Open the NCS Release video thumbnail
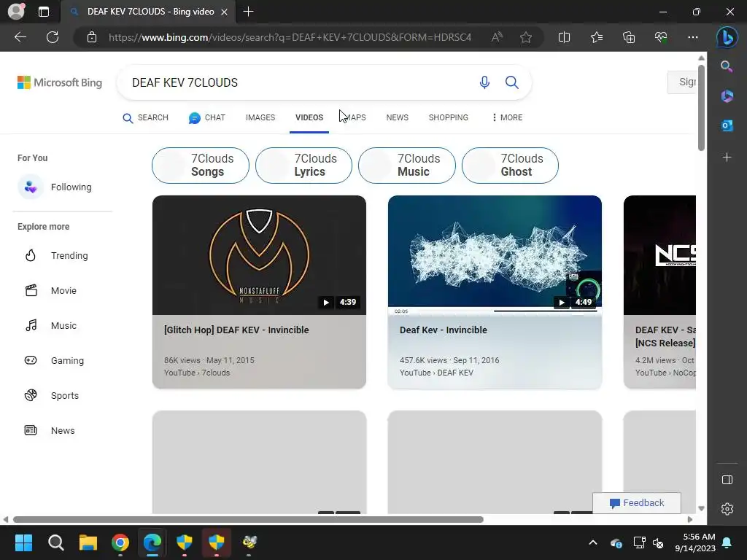Image resolution: width=747 pixels, height=560 pixels. click(659, 255)
